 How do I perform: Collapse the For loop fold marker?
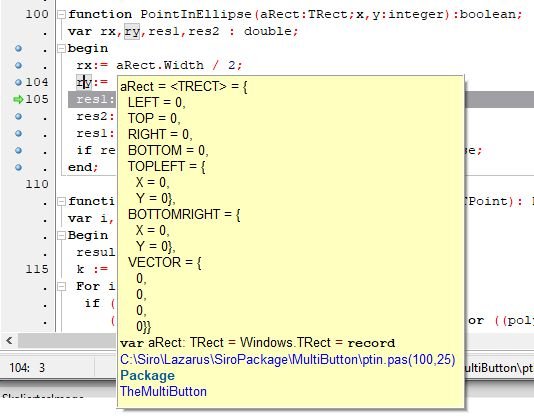[x=61, y=287]
